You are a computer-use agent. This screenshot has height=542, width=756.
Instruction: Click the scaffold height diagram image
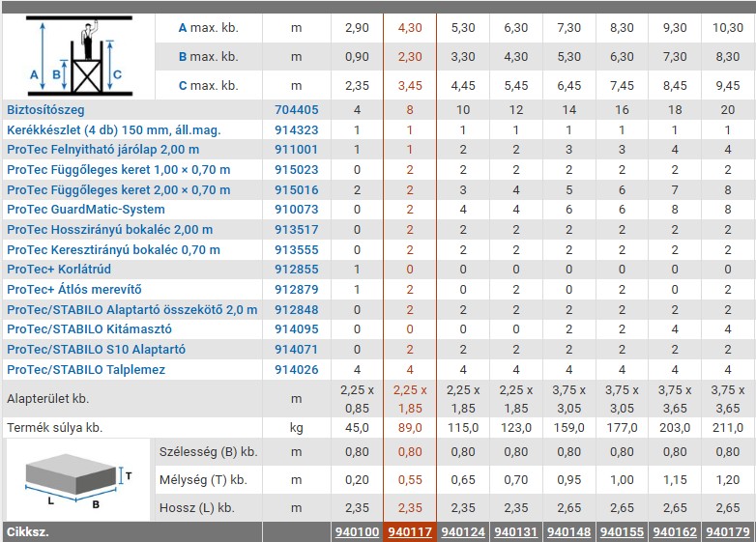(78, 57)
